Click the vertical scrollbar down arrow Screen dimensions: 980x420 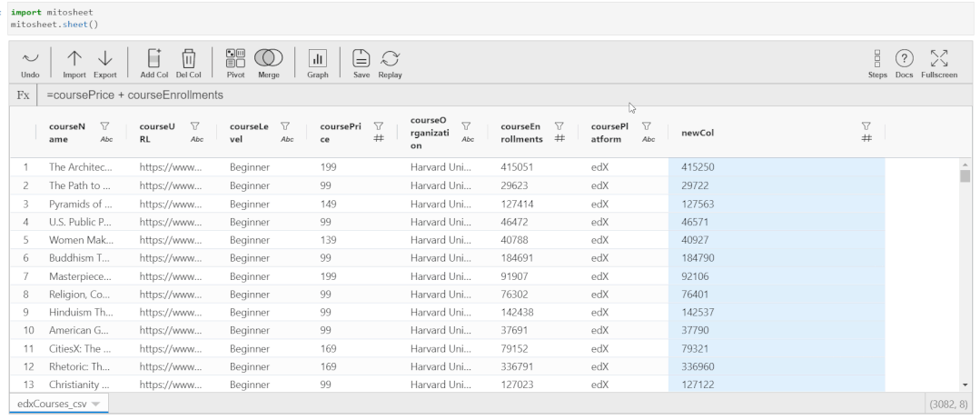click(965, 386)
